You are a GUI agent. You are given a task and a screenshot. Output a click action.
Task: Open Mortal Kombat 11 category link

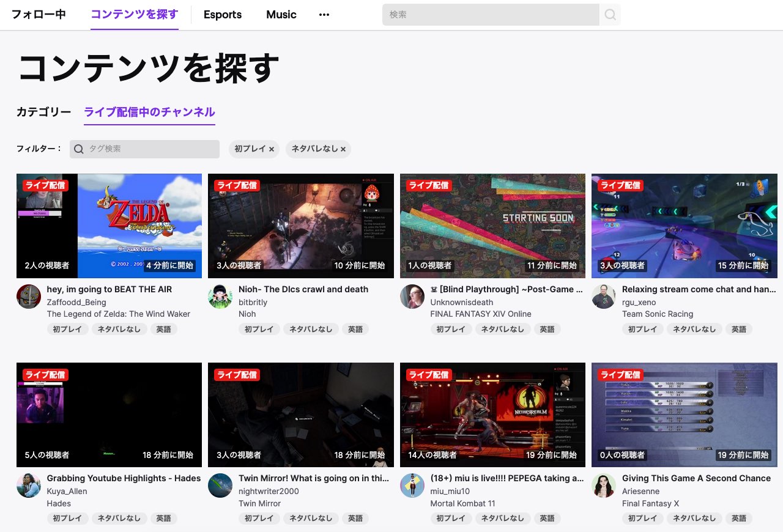463,503
